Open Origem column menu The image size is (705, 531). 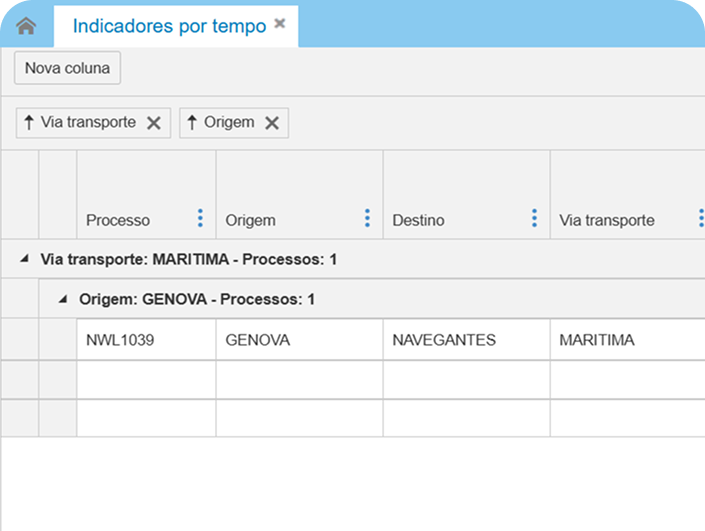point(367,218)
